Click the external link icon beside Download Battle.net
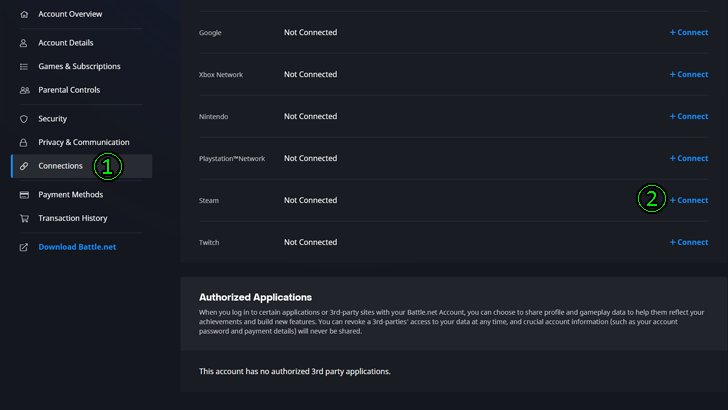 pyautogui.click(x=24, y=247)
